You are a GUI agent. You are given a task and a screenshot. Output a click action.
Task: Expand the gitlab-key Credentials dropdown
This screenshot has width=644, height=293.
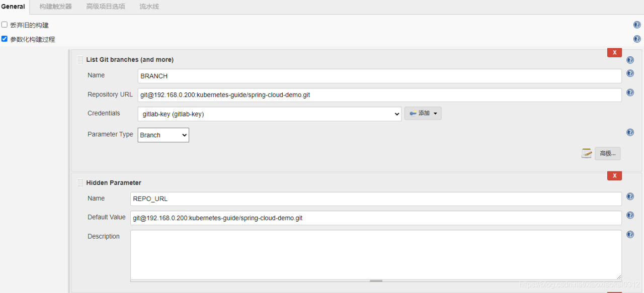click(269, 114)
